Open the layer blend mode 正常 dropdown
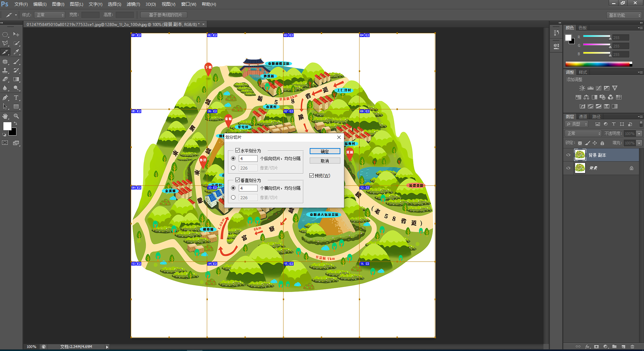 [x=583, y=134]
